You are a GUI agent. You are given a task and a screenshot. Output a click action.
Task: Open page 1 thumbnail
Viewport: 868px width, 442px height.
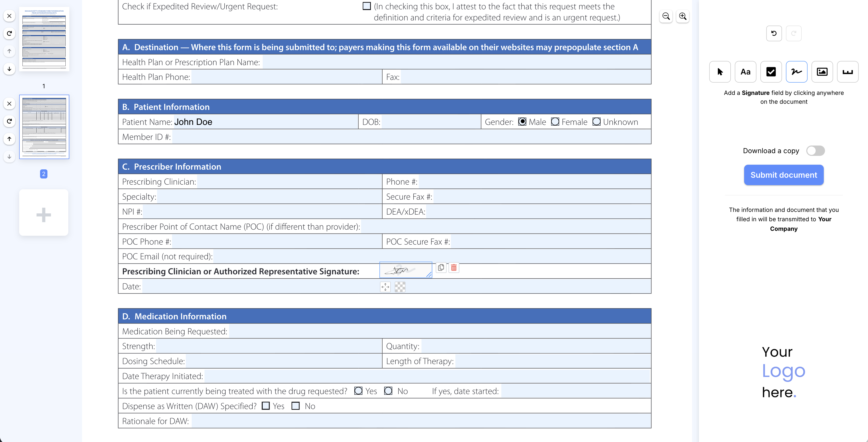(x=44, y=39)
